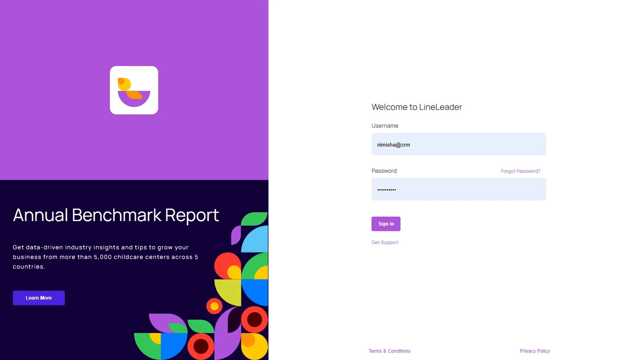644x360 pixels.
Task: Focus the Password input field
Action: click(x=458, y=189)
